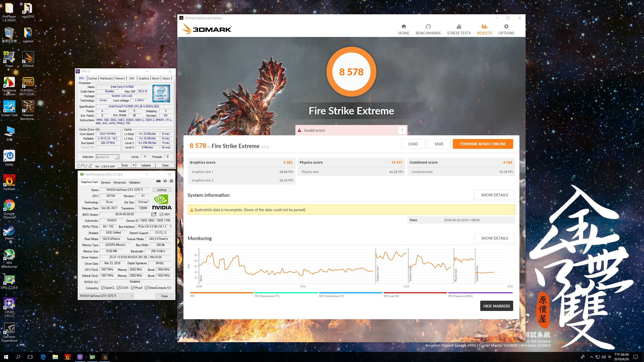Screen dimensions: 644x362
Task: Open Google Chrome desktop shortcut
Action: click(x=9, y=209)
